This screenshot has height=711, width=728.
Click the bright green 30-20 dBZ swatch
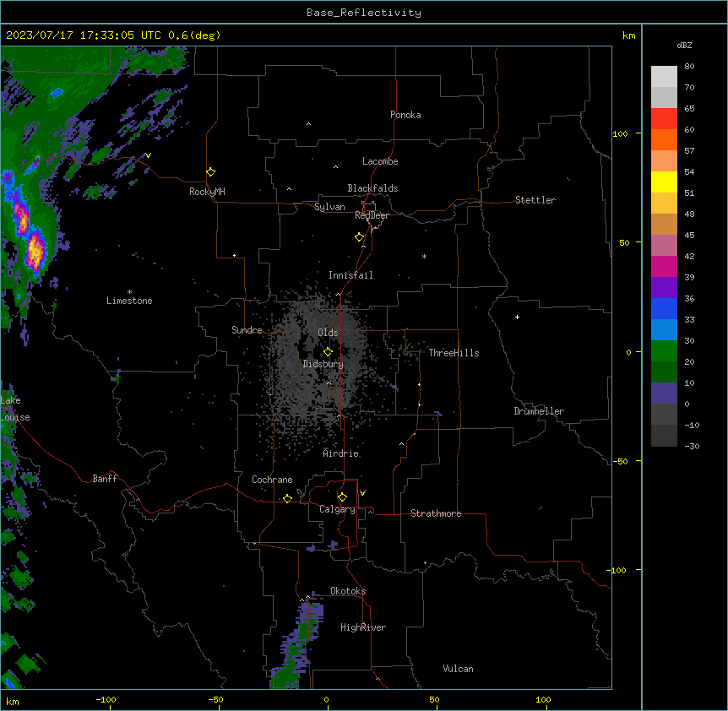pos(664,351)
